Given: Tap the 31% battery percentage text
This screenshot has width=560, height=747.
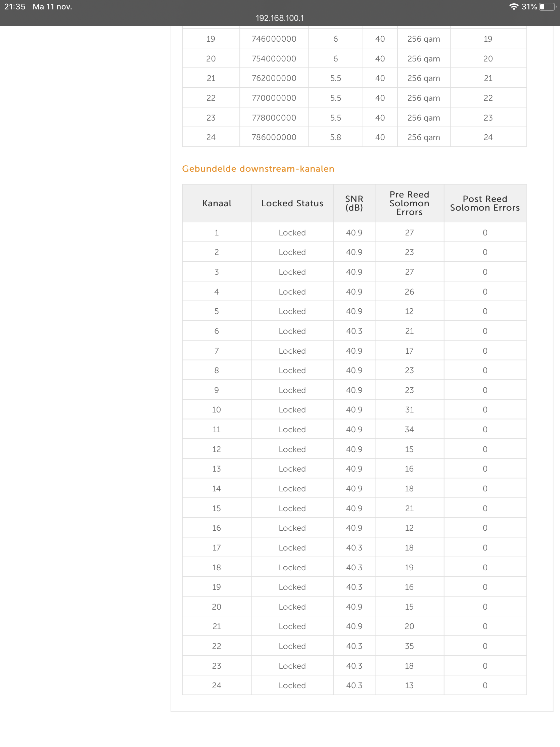Looking at the screenshot, I should coord(529,7).
